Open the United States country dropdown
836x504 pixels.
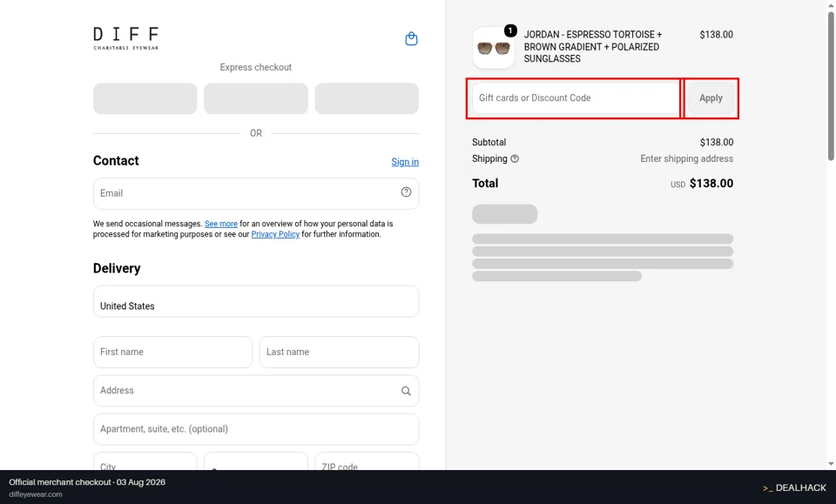click(256, 301)
